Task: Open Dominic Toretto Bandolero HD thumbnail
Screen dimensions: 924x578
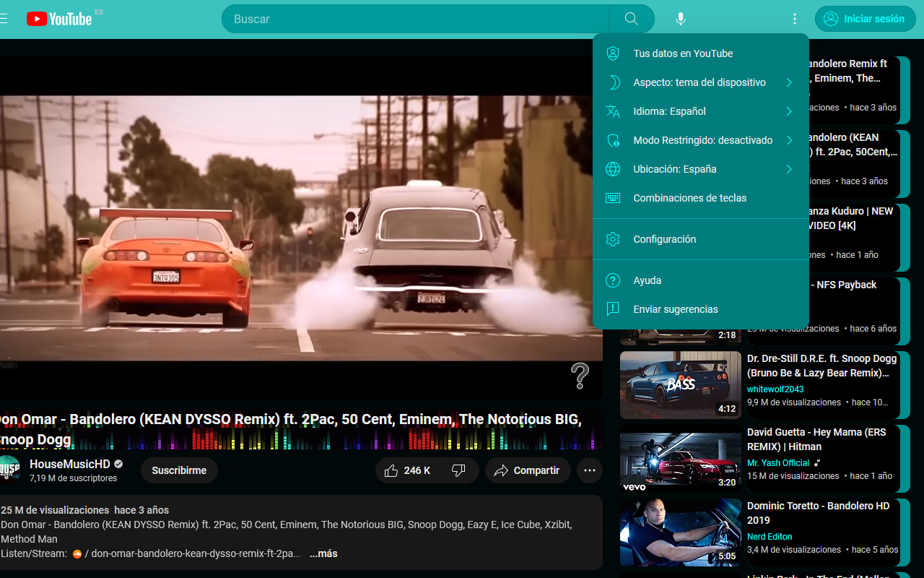Action: tap(681, 532)
